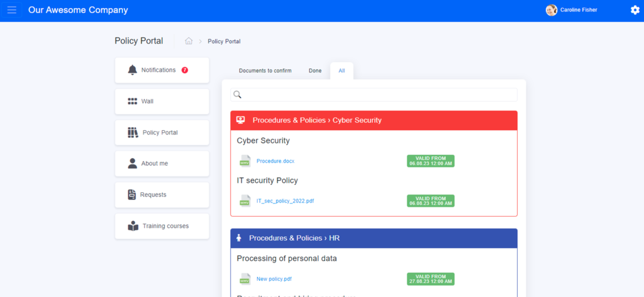The image size is (644, 297).
Task: Open New policy.pdf link
Action: click(x=274, y=279)
